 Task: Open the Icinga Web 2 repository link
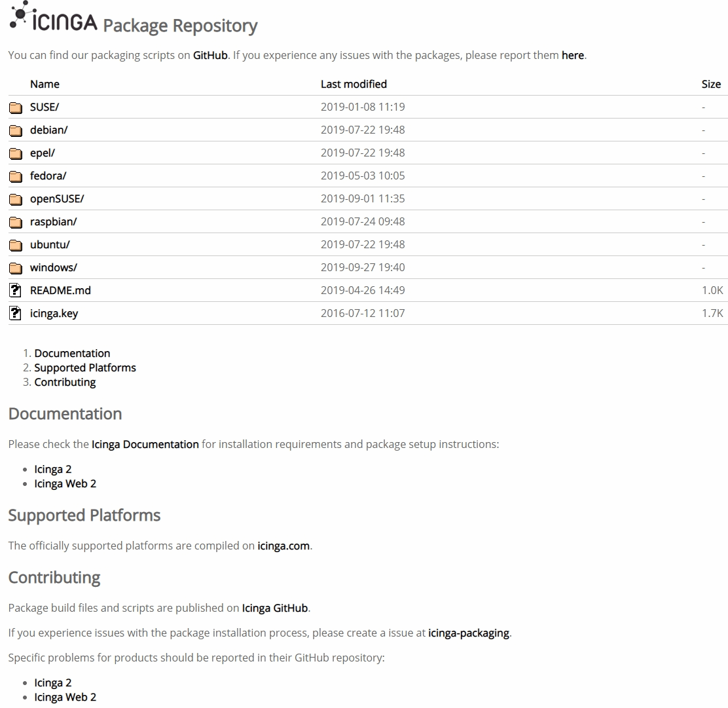tap(65, 696)
